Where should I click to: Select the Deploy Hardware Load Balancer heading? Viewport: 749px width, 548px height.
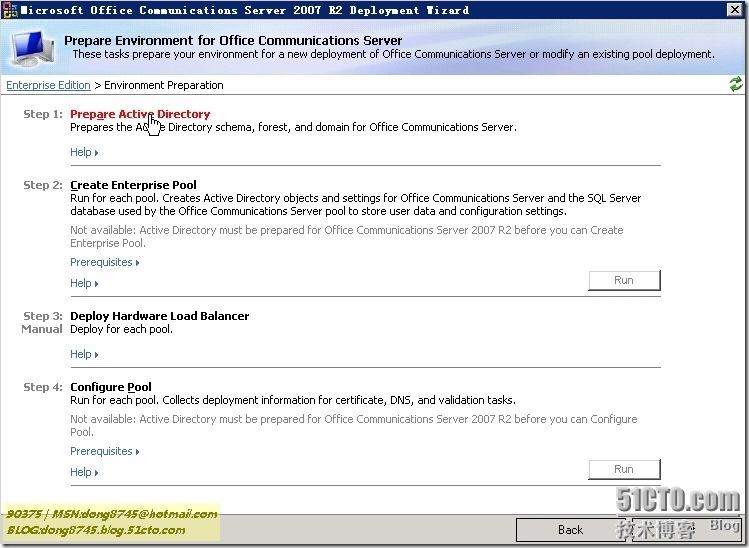(160, 316)
